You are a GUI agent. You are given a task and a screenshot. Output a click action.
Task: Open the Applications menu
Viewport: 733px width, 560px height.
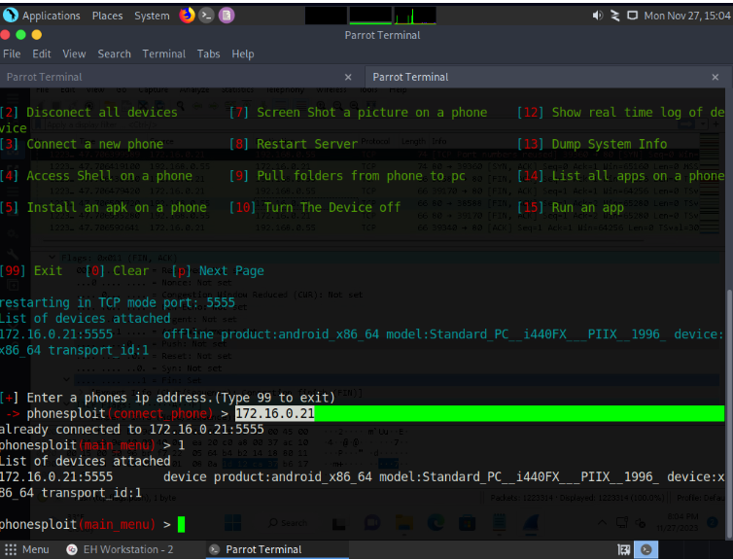click(51, 16)
